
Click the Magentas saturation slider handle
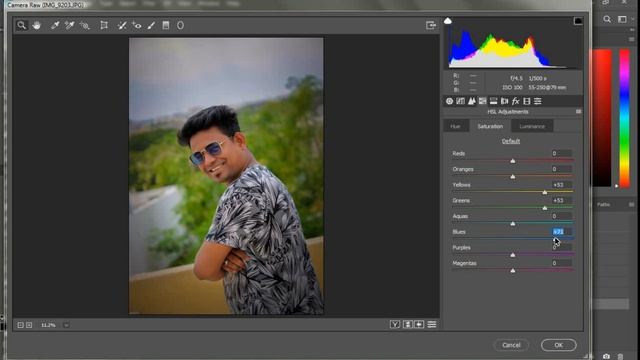click(x=513, y=271)
